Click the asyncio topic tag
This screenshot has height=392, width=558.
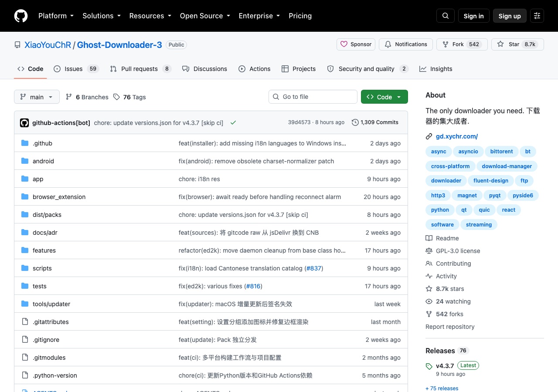point(468,152)
